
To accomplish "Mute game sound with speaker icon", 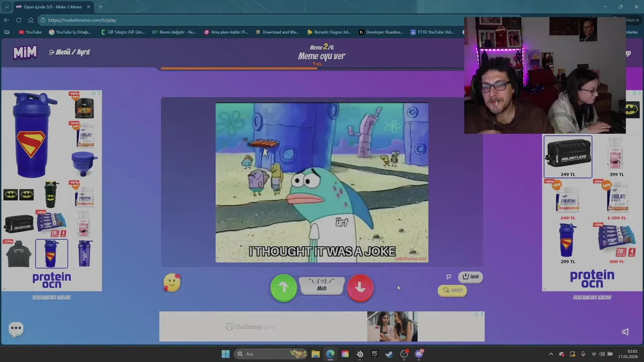I will (x=625, y=332).
